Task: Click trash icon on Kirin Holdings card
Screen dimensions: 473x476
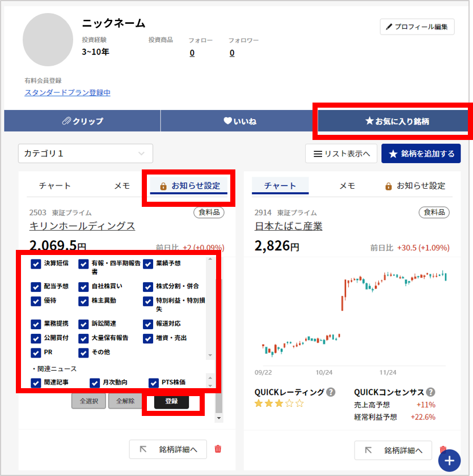Action: [x=218, y=449]
